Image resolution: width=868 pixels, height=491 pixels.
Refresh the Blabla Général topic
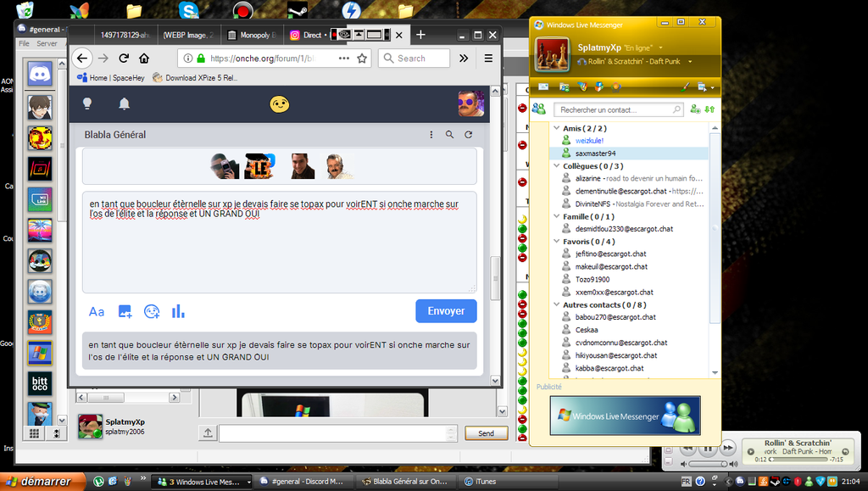pos(468,135)
